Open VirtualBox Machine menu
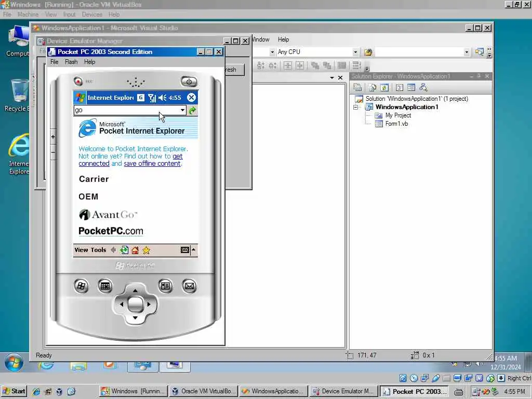The width and height of the screenshot is (532, 399). tap(28, 15)
